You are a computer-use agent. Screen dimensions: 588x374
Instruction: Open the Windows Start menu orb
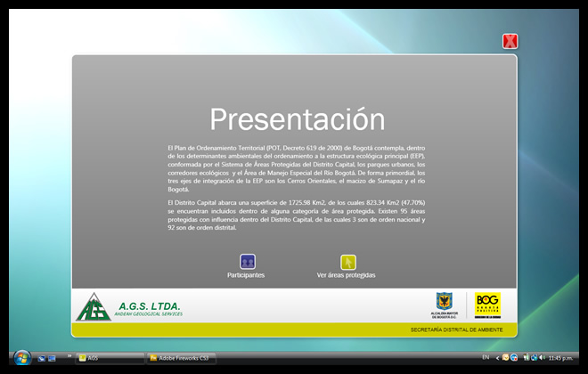(21, 357)
